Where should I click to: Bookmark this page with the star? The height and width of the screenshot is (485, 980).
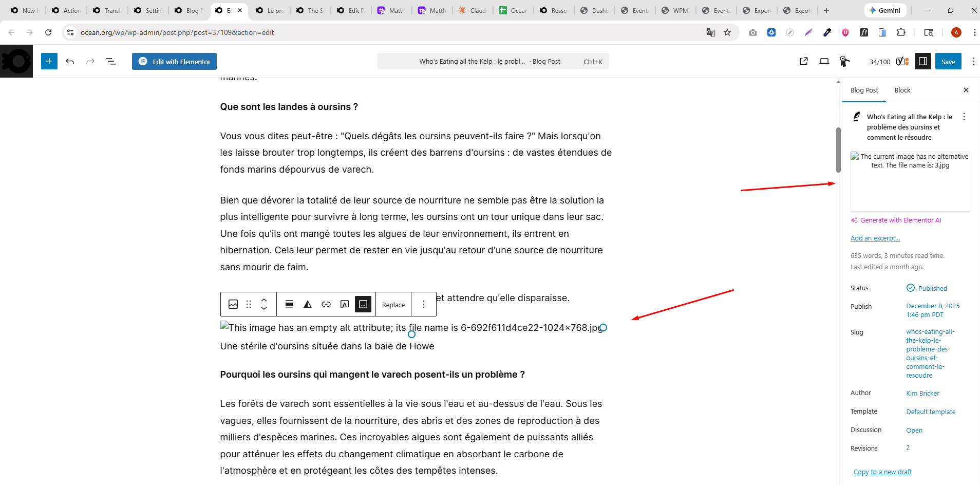[x=727, y=32]
